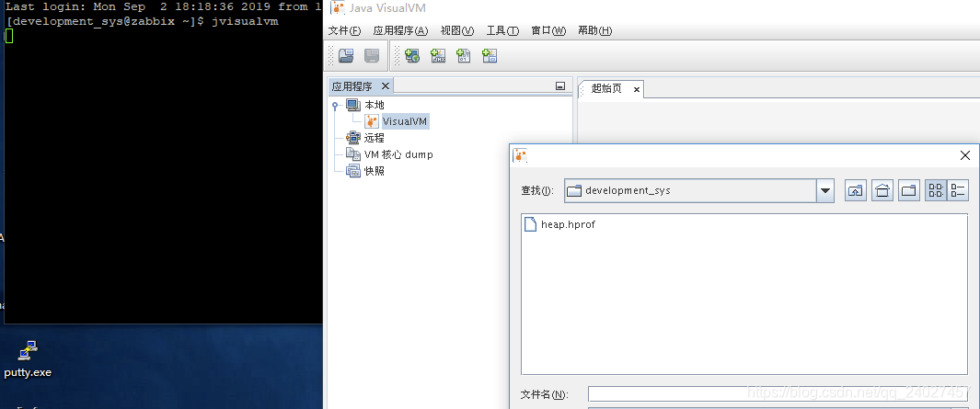Select the development_sys folder combo box
The width and height of the screenshot is (980, 409).
coord(699,191)
